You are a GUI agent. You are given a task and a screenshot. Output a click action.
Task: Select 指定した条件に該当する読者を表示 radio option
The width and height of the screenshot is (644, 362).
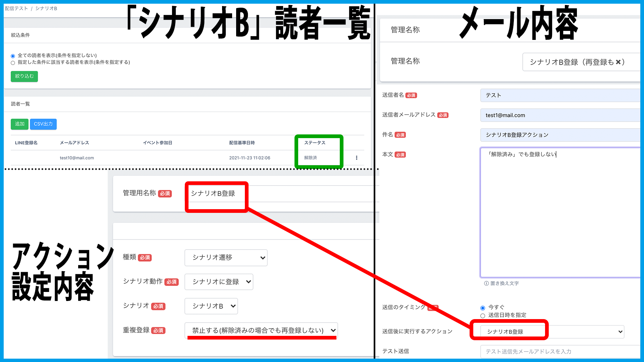click(13, 63)
